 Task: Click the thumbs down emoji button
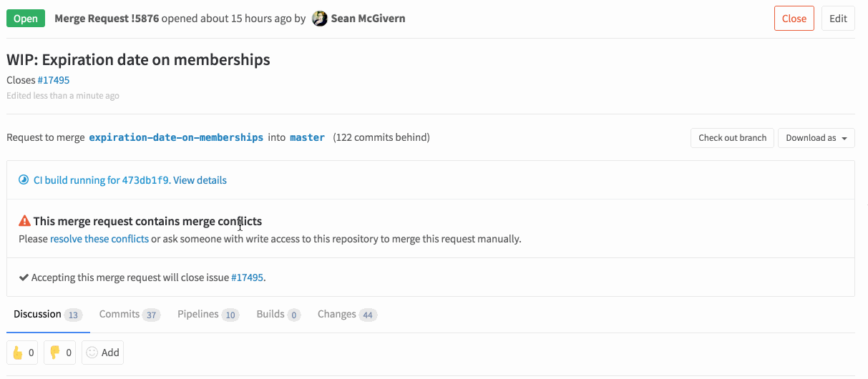pyautogui.click(x=60, y=353)
